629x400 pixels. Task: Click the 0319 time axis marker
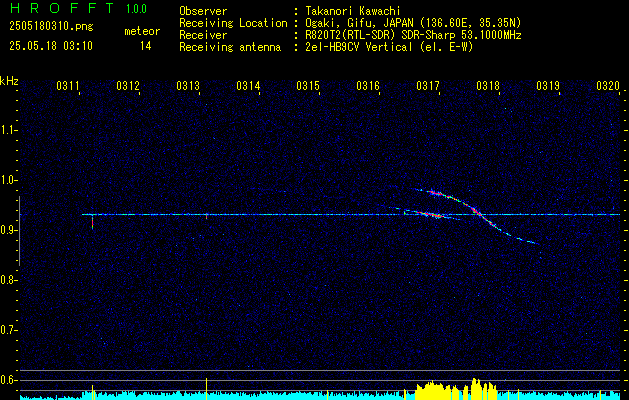(548, 85)
